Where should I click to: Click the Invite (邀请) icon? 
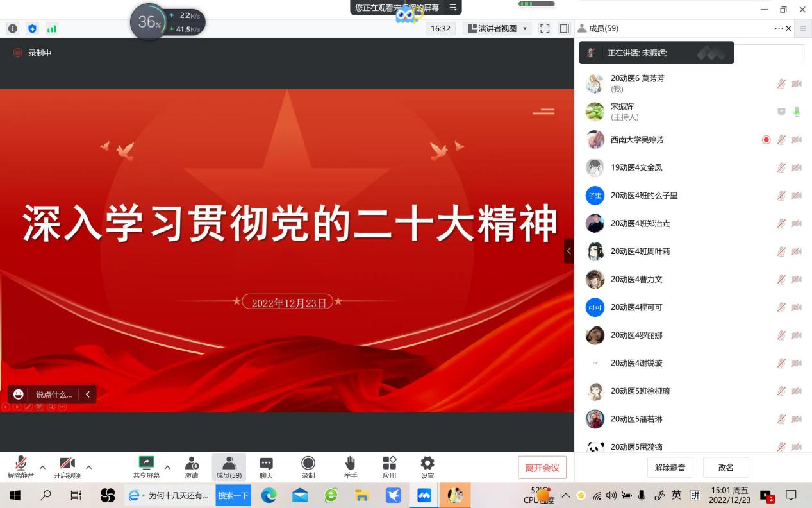tap(192, 464)
